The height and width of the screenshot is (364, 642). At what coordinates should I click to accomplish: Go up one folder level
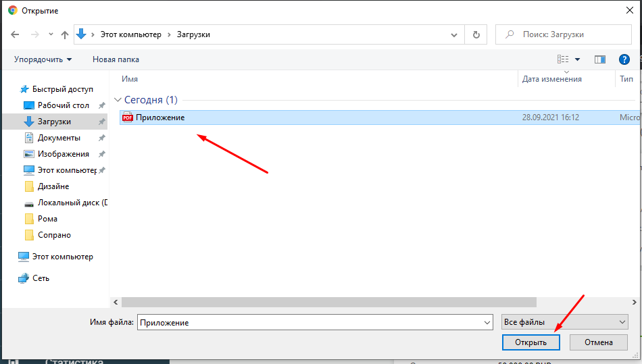tap(65, 34)
